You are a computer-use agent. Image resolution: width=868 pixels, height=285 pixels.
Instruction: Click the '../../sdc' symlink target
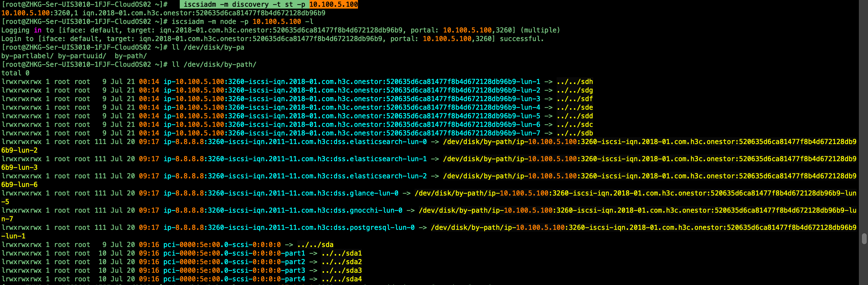575,124
